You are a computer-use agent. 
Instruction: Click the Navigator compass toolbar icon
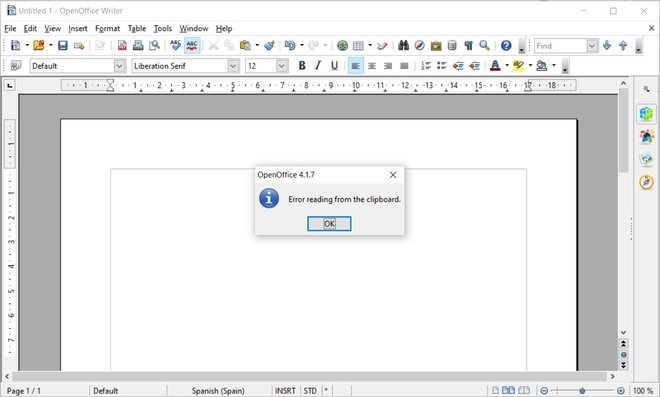419,45
